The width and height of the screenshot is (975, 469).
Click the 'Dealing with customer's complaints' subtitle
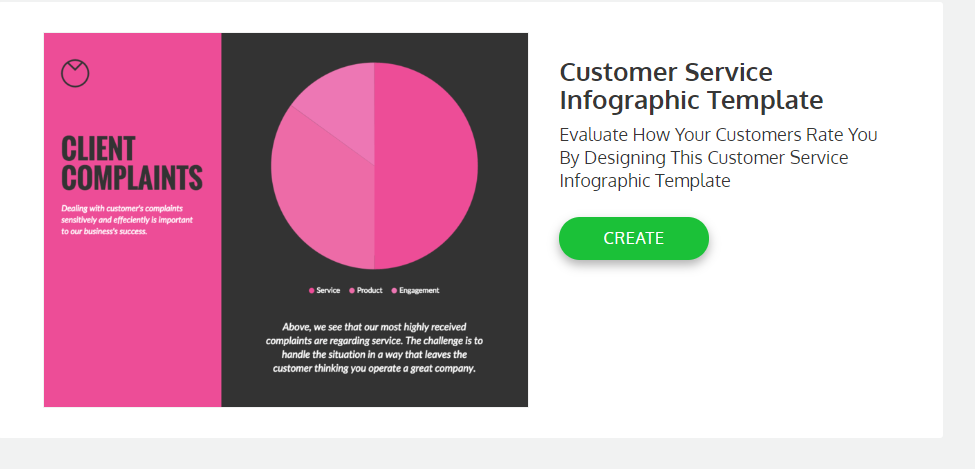click(x=126, y=219)
